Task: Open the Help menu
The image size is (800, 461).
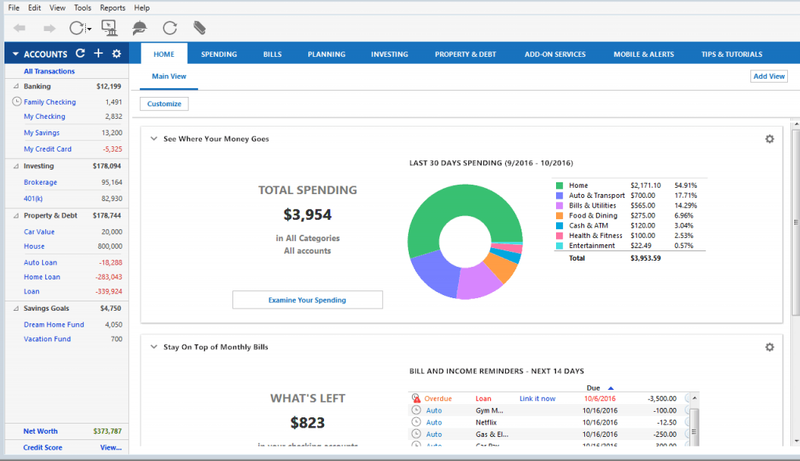Action: 142,8
